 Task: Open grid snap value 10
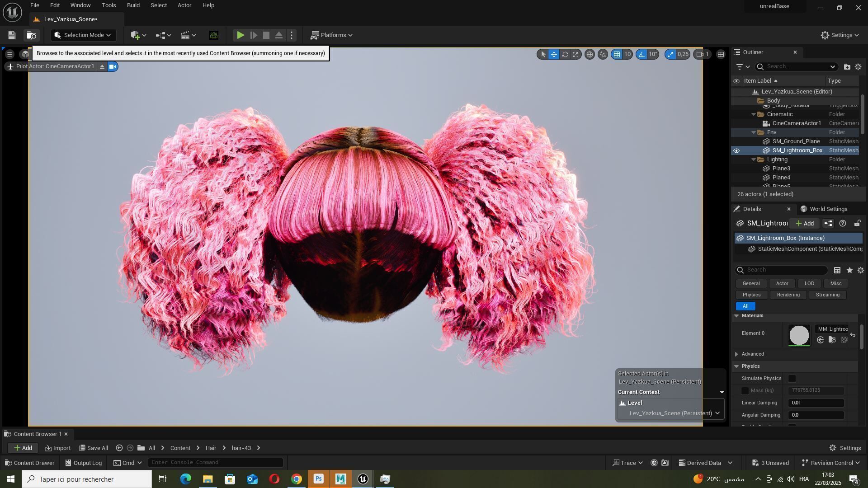pyautogui.click(x=627, y=54)
